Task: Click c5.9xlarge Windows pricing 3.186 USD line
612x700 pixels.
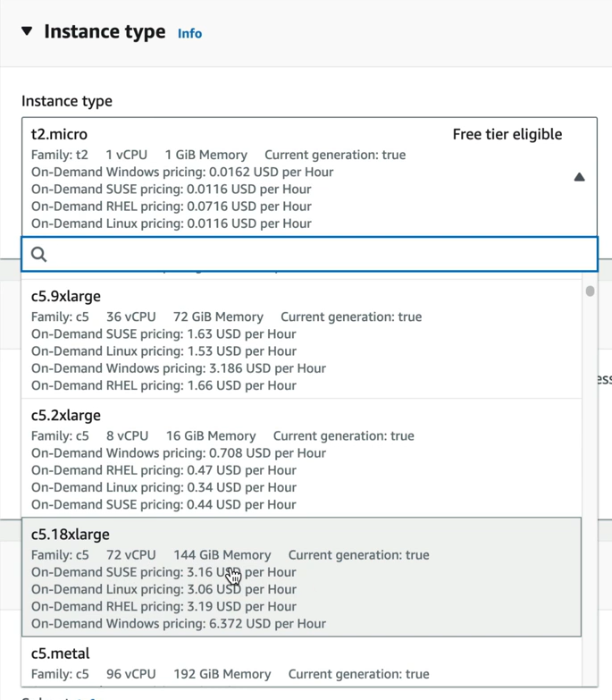Action: coord(179,368)
